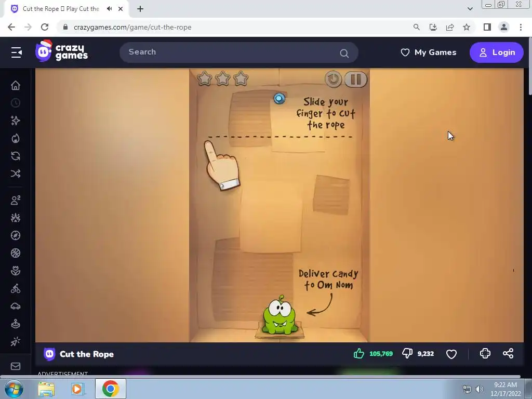Open Windows Media Player from taskbar
Image resolution: width=532 pixels, height=399 pixels.
click(77, 389)
